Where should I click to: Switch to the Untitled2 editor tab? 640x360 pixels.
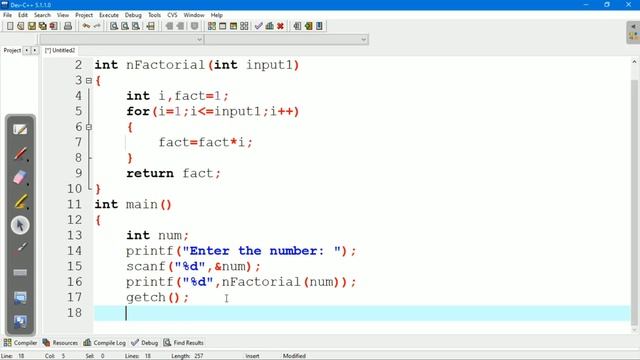tap(60, 50)
